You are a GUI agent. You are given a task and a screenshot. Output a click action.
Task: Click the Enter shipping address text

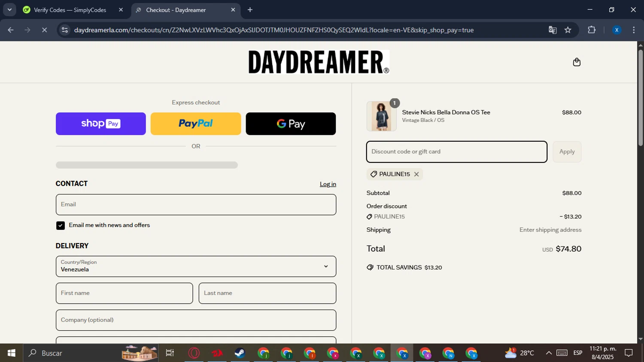pos(550,230)
